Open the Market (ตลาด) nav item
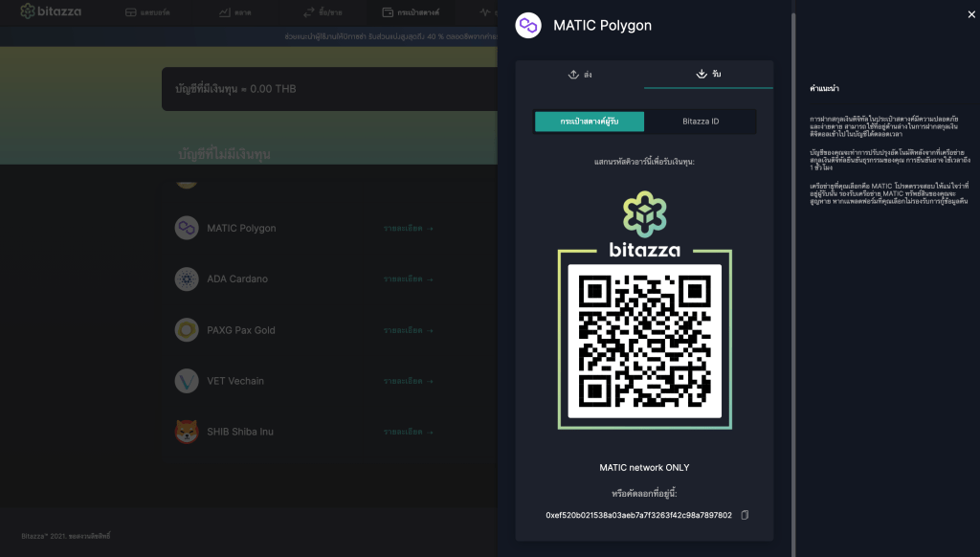Image resolution: width=980 pixels, height=557 pixels. tap(234, 12)
